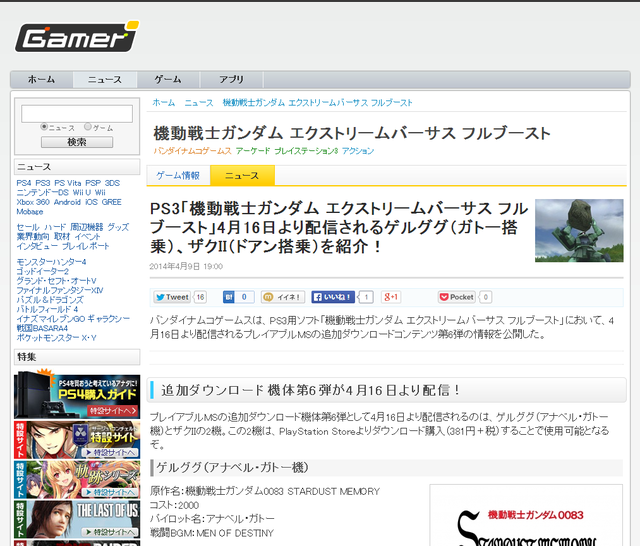Open the グランド・セフト・オートV link
This screenshot has height=546, width=640.
pos(56,281)
